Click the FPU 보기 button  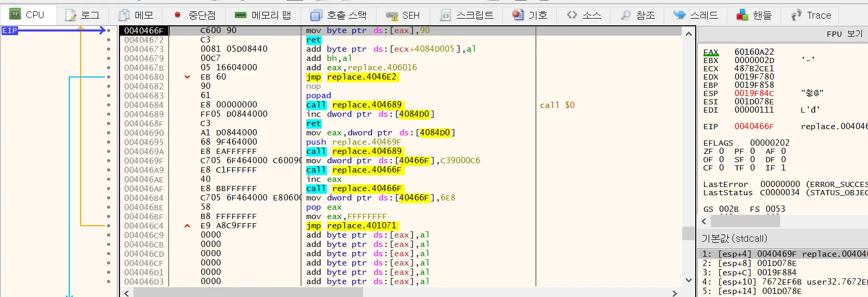point(844,34)
